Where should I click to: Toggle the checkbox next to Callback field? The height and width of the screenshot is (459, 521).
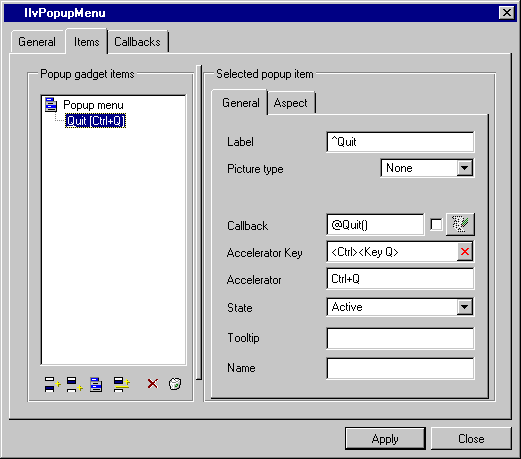point(436,224)
